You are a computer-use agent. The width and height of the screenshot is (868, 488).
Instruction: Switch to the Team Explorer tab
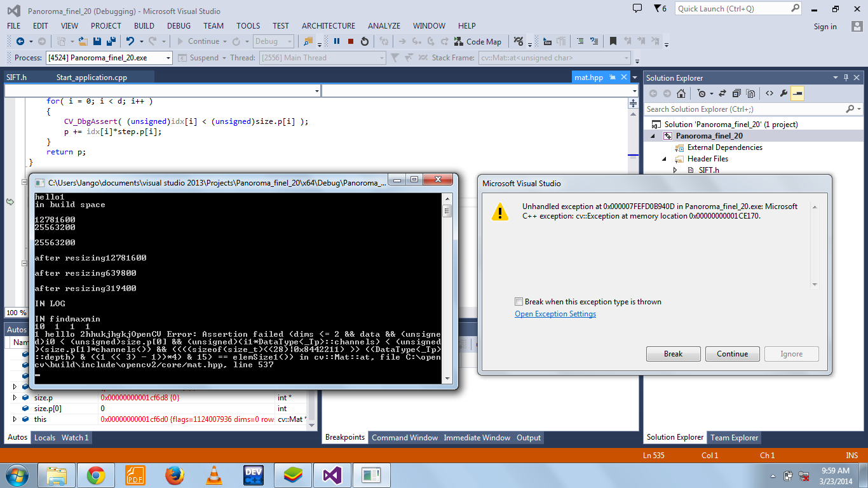[x=735, y=437]
